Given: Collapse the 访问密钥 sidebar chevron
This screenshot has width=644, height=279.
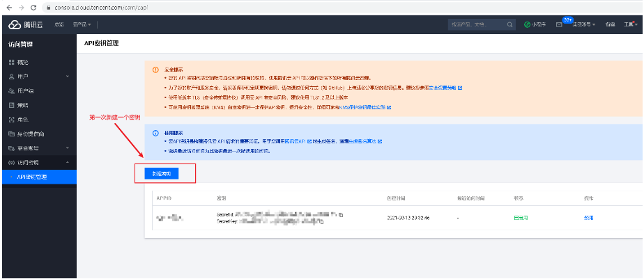Looking at the screenshot, I should [x=68, y=163].
